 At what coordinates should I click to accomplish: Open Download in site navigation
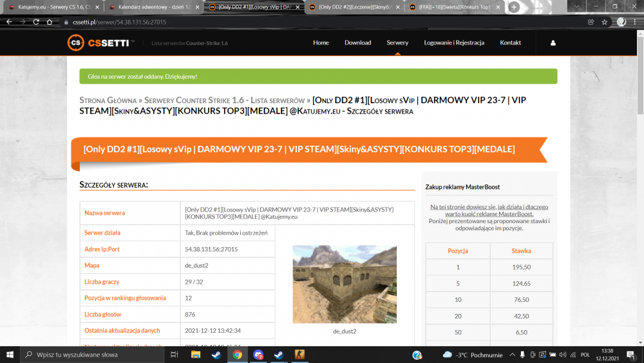[357, 43]
